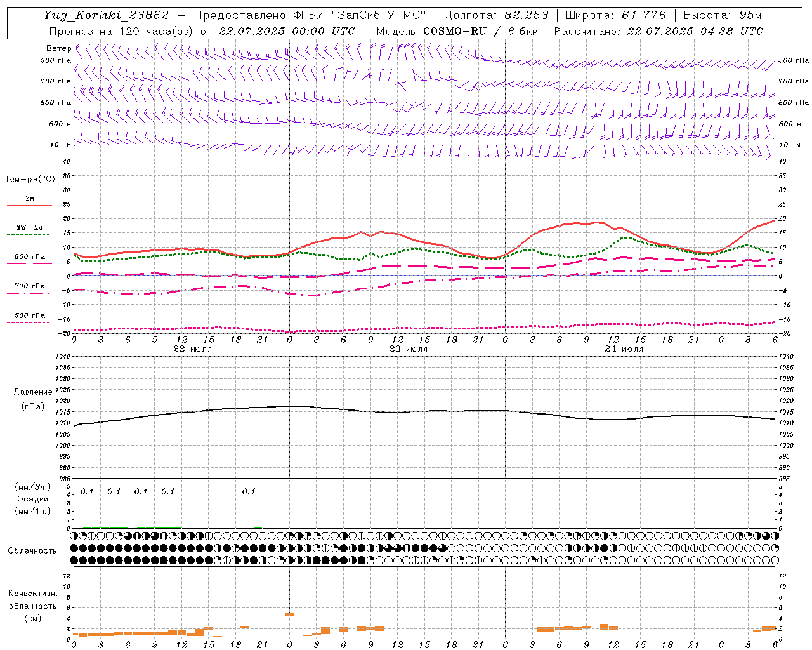Click the 'Осадки' precipitation label
The image size is (812, 650).
(33, 499)
